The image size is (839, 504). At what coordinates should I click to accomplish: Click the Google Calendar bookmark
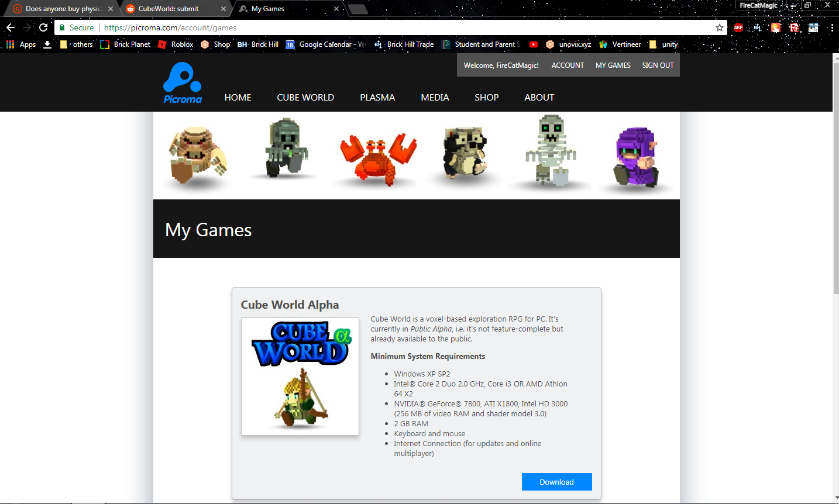[x=326, y=44]
